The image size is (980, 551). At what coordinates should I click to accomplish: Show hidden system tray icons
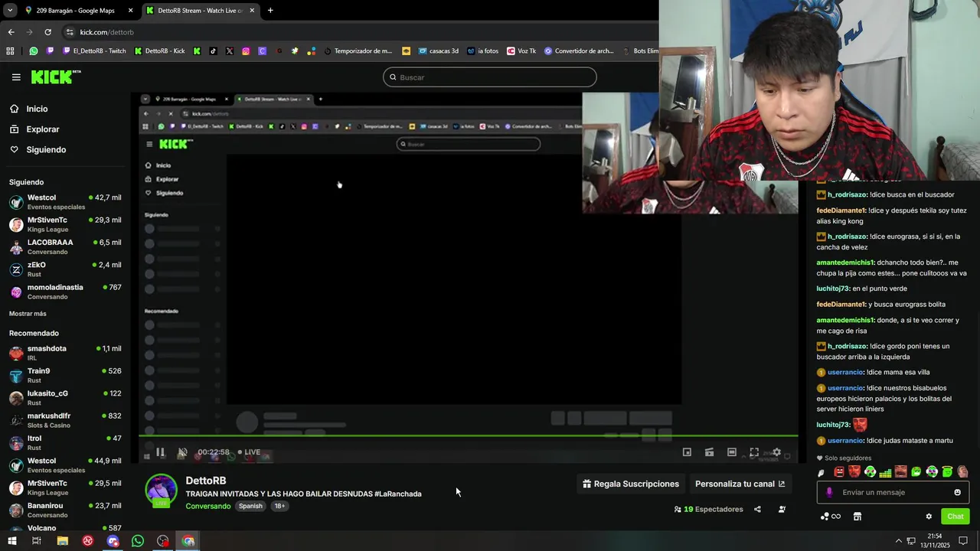pos(899,541)
